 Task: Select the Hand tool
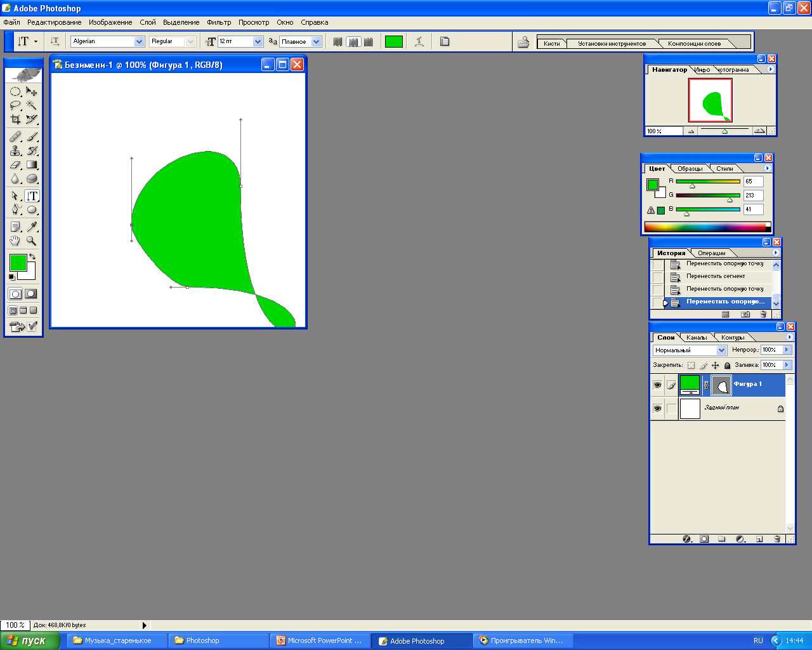coord(15,241)
